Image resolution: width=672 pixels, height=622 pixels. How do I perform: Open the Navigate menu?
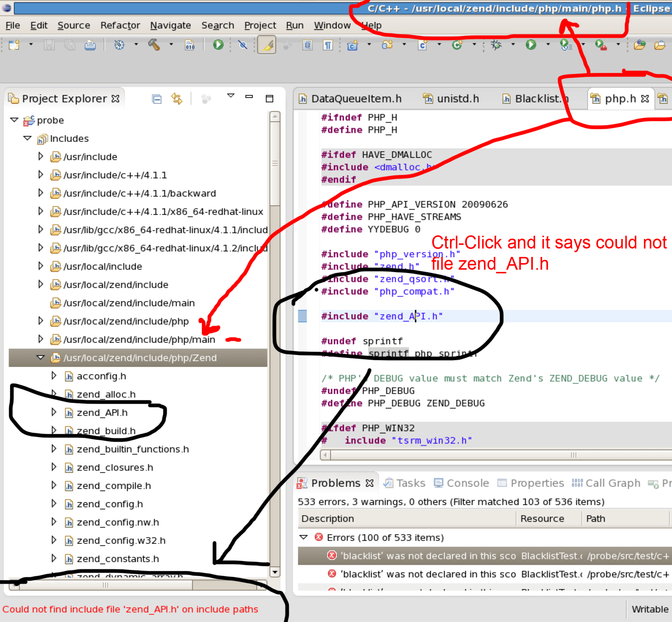(171, 25)
